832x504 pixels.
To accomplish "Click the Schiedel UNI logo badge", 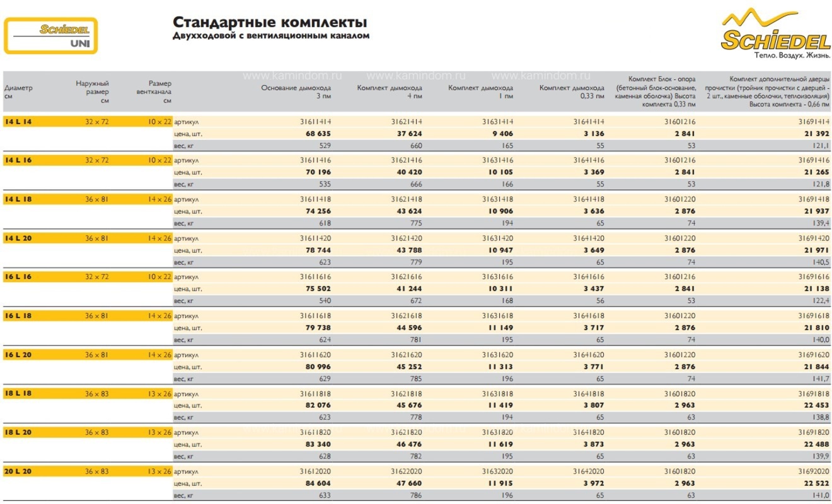I will (51, 36).
